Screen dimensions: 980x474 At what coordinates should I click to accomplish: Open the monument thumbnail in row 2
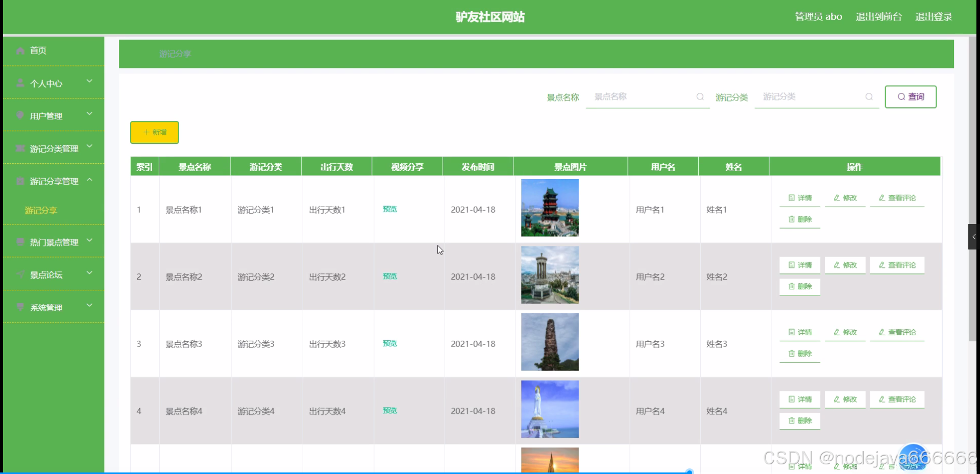[x=550, y=275]
